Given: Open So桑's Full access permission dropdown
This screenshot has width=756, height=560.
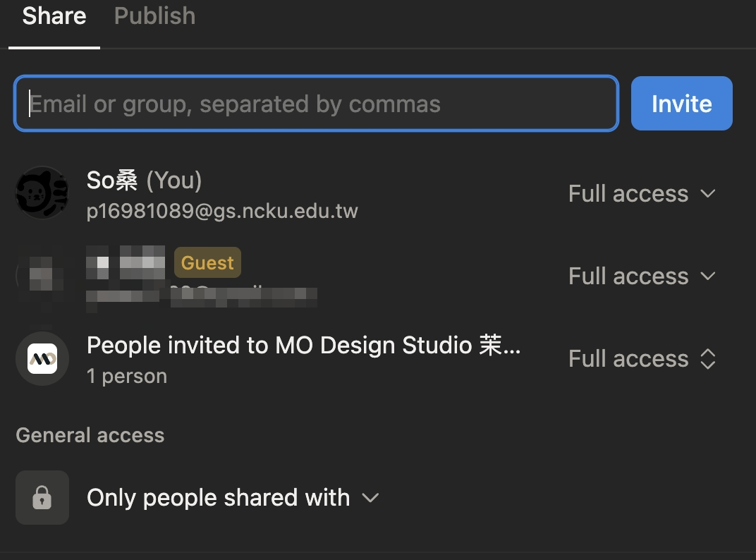Looking at the screenshot, I should click(642, 193).
